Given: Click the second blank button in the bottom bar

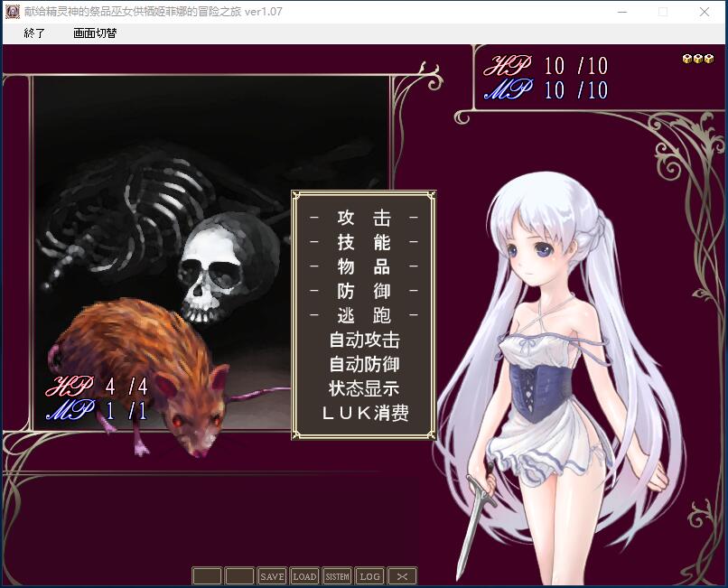Looking at the screenshot, I should coord(239,576).
